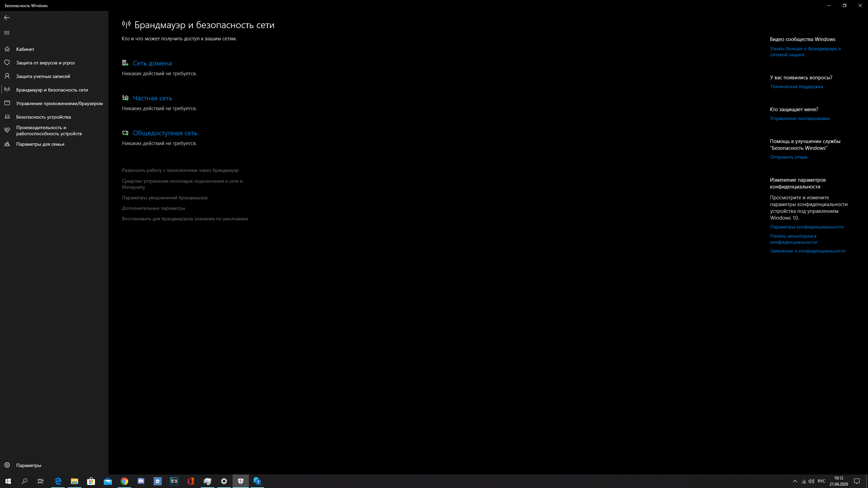Open VK app from taskbar

pyautogui.click(x=158, y=481)
